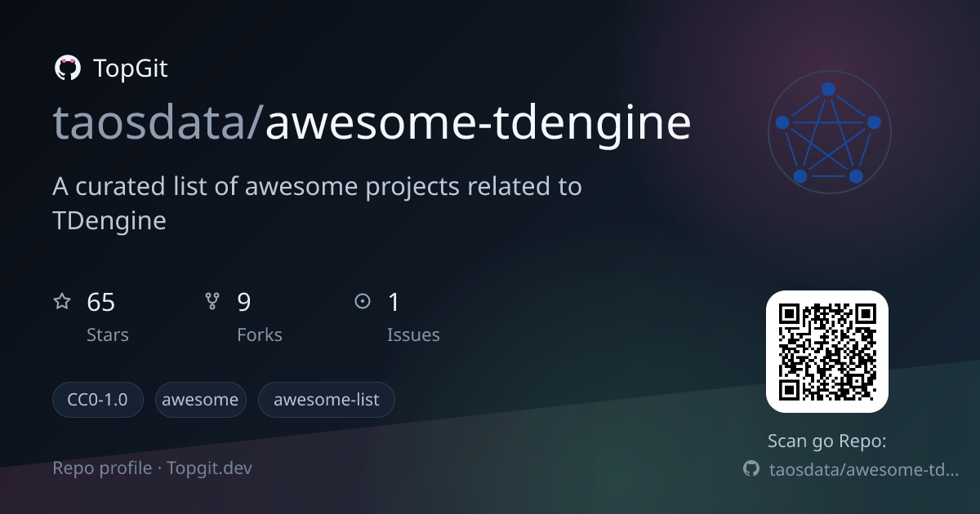Select the 65 stars count
Viewport: 980px width, 514px height.
point(100,303)
